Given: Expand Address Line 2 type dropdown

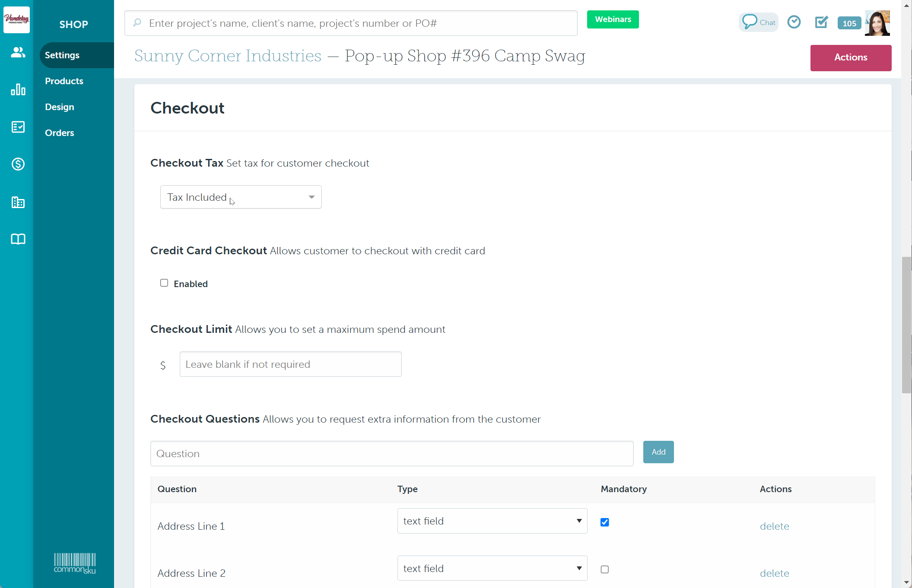Looking at the screenshot, I should (x=492, y=569).
